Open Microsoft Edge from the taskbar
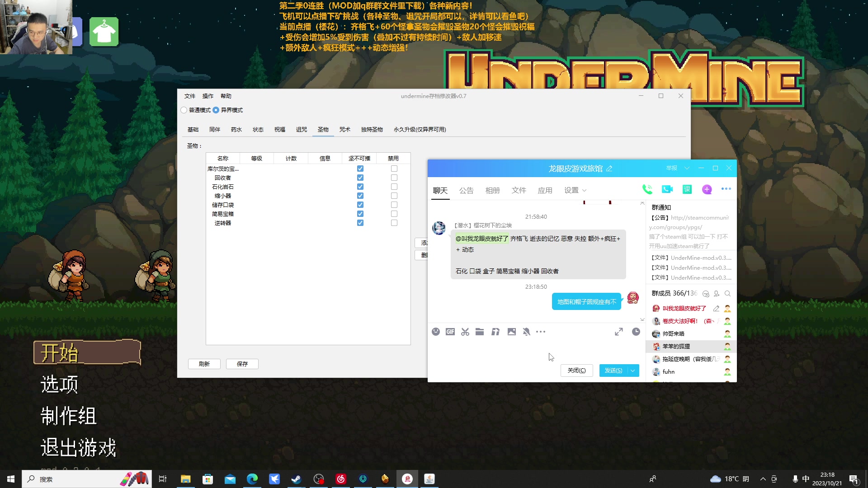Image resolution: width=868 pixels, height=488 pixels. click(252, 479)
